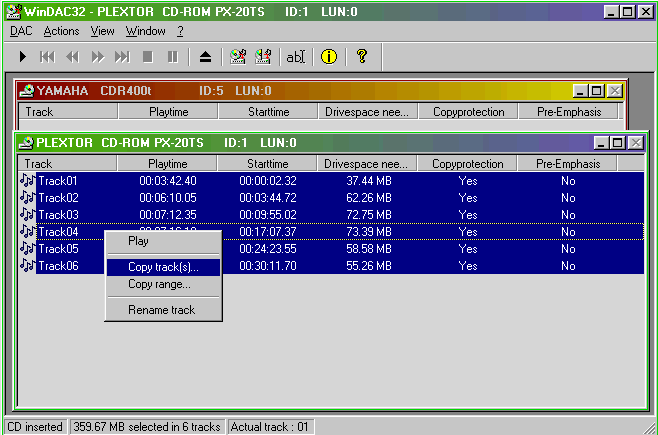
Task: Select the Track05 row name
Action: [x=58, y=249]
